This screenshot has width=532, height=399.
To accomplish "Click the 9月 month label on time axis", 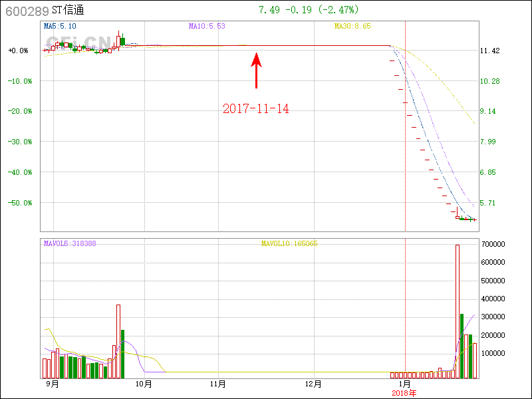I will tap(52, 384).
